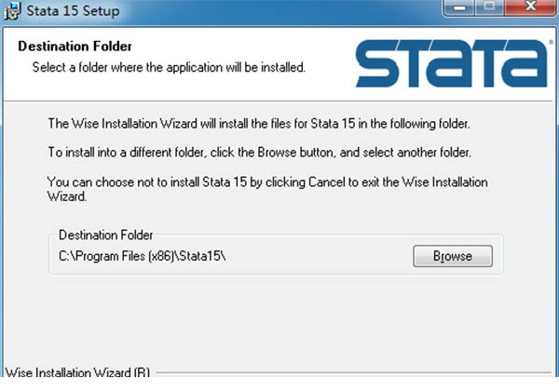The image size is (559, 392).
Task: Click the 'Destination Folder' group box label
Action: (105, 236)
